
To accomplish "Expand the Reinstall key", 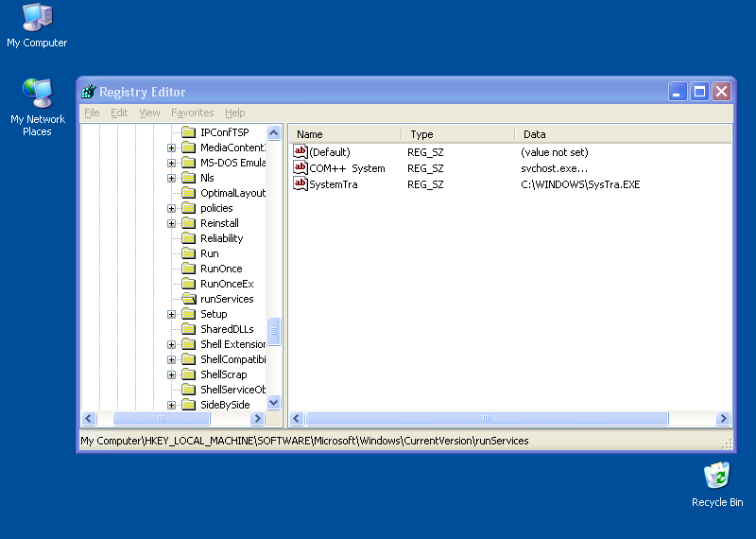I will [x=171, y=223].
